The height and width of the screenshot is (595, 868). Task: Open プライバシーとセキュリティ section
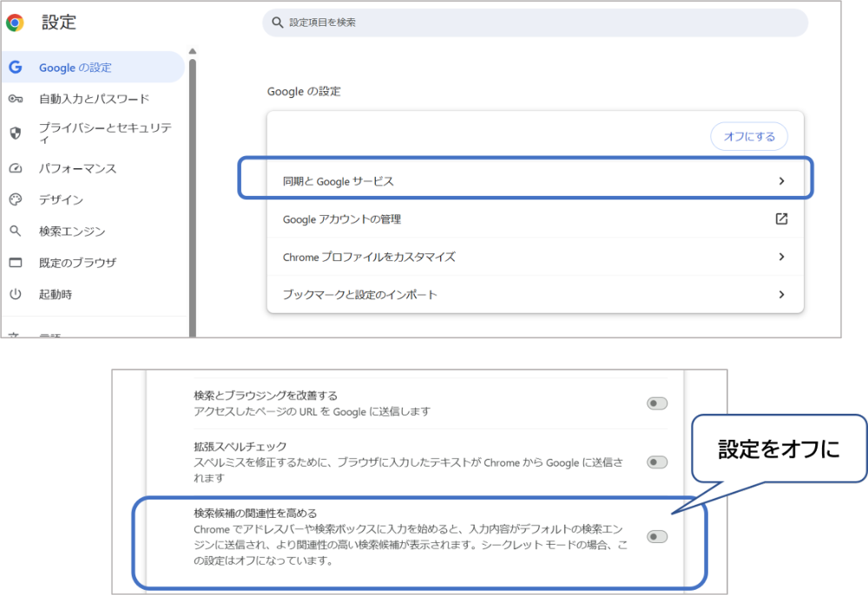pos(94,133)
